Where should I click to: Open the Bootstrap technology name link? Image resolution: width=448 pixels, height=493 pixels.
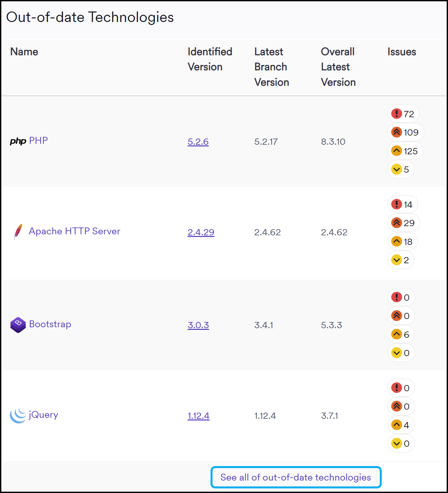click(50, 324)
